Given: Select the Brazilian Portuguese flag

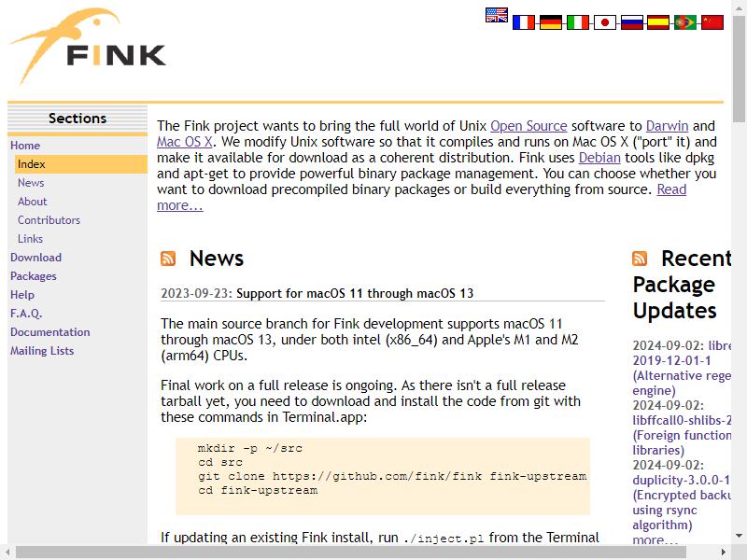Looking at the screenshot, I should [x=685, y=22].
